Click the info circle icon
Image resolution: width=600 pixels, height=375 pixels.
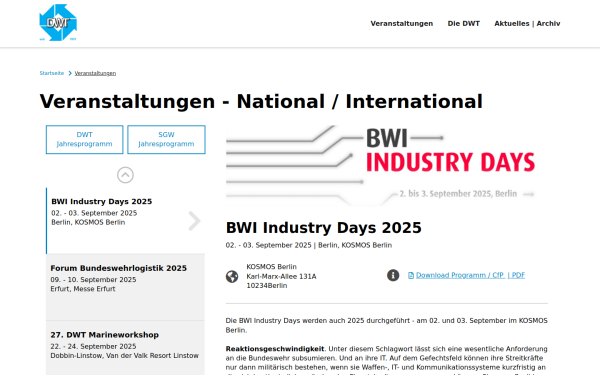point(393,275)
